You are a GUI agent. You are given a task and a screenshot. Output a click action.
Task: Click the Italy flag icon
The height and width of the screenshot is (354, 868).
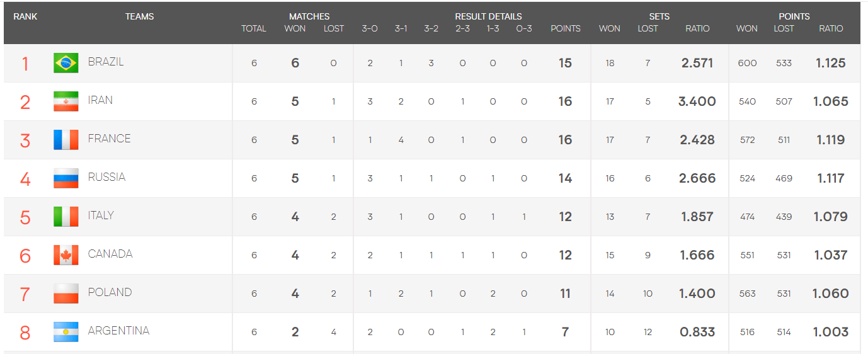tap(66, 217)
